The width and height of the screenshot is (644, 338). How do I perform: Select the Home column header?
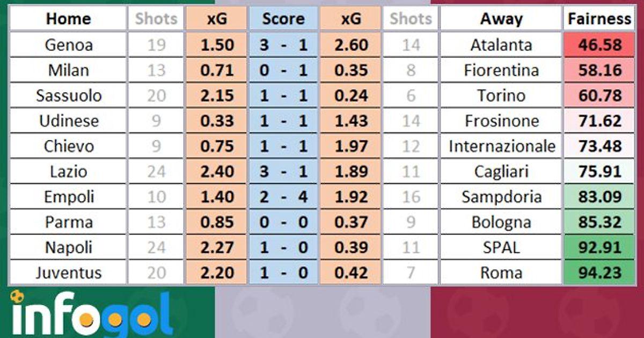68,19
